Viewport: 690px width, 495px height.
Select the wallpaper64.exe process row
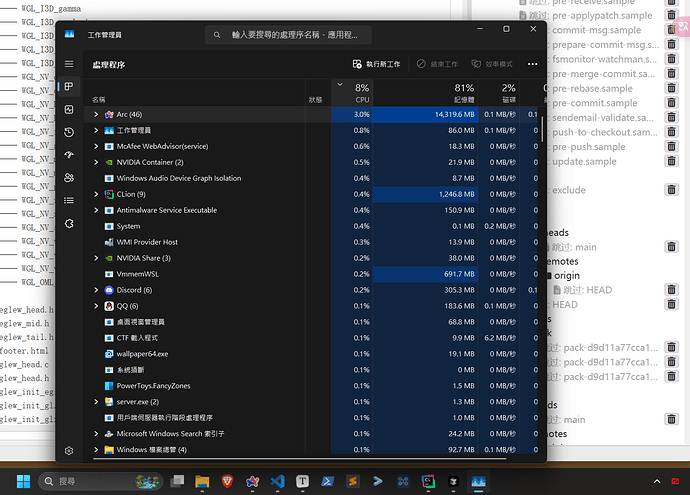(x=312, y=354)
